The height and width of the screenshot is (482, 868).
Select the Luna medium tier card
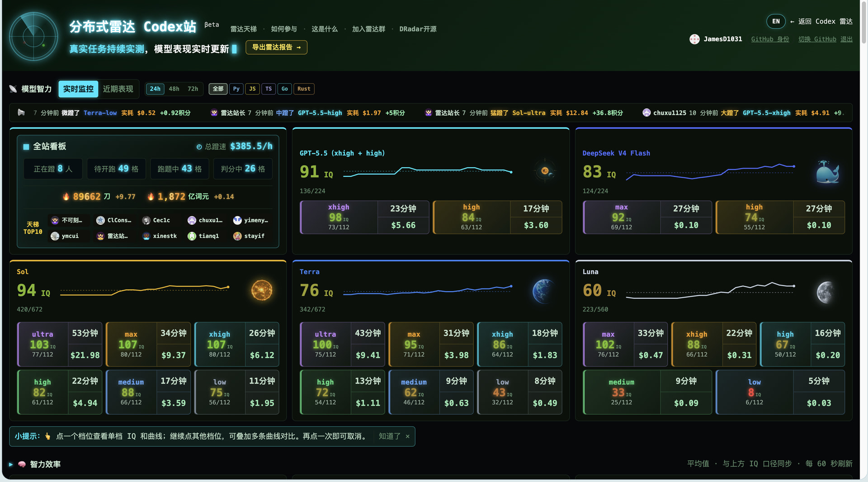tap(647, 392)
